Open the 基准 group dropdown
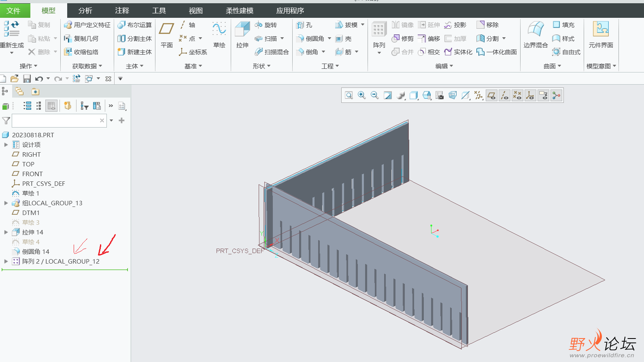 [193, 66]
